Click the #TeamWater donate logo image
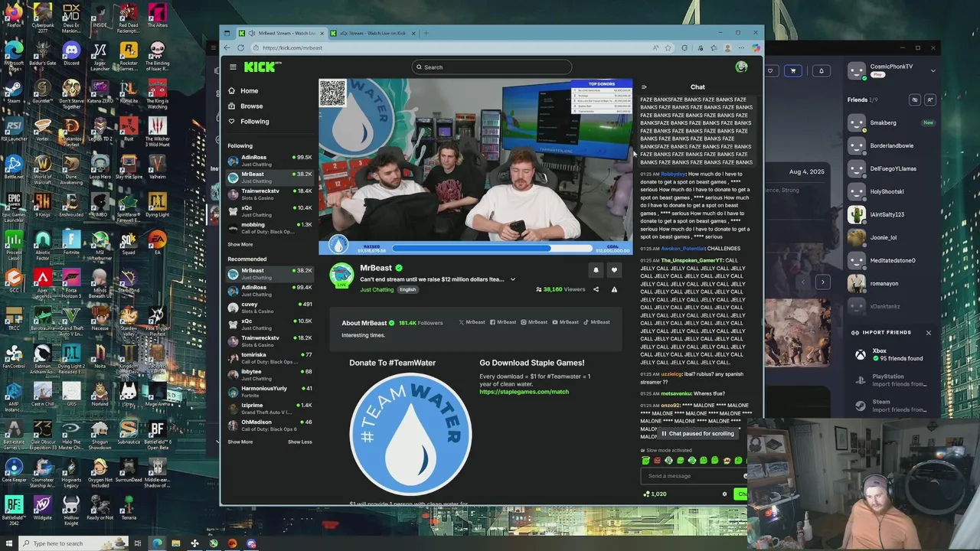This screenshot has height=551, width=980. 410,434
